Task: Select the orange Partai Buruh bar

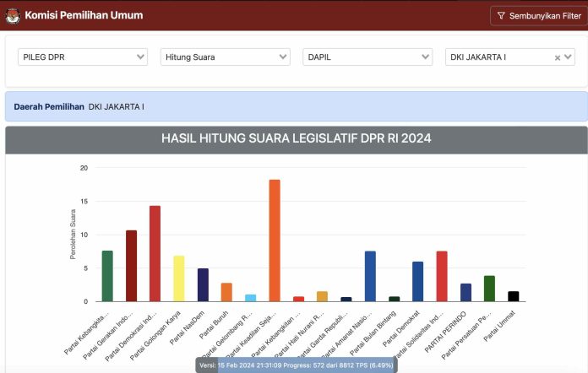Action: (x=226, y=292)
